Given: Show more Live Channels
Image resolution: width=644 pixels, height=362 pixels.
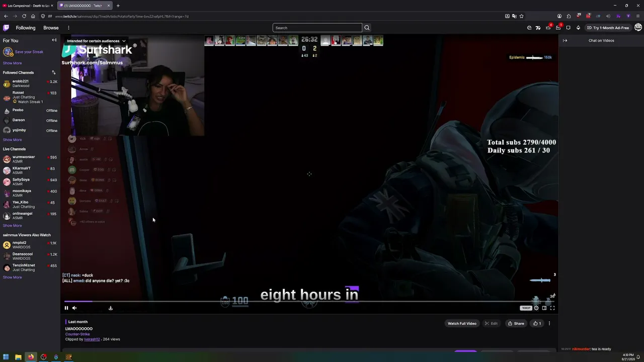Looking at the screenshot, I should coord(12,225).
